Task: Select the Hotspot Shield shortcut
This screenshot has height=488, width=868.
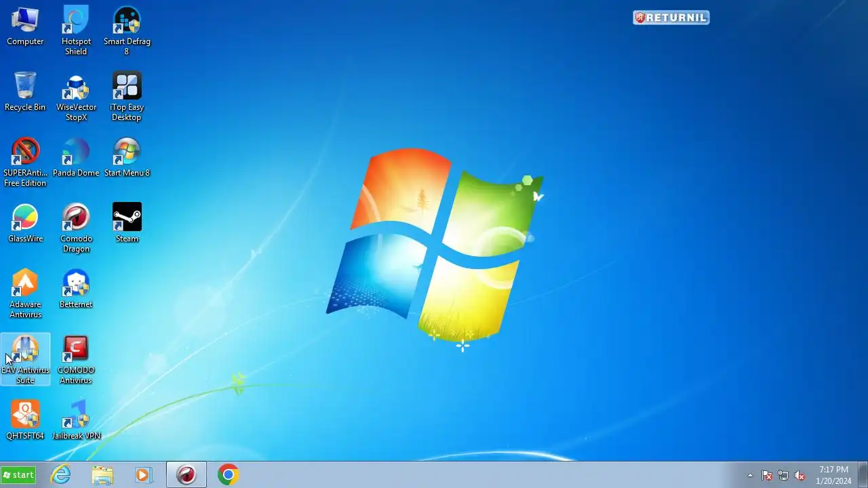Action: 76,31
